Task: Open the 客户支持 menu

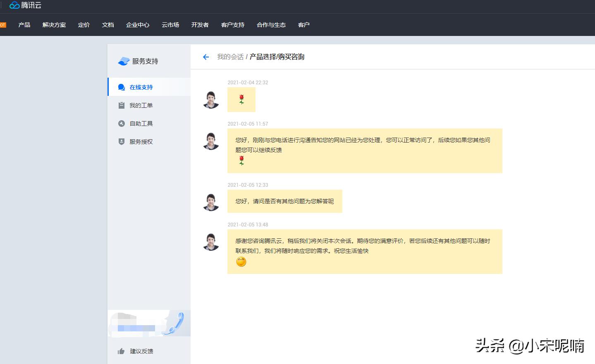Action: click(232, 25)
